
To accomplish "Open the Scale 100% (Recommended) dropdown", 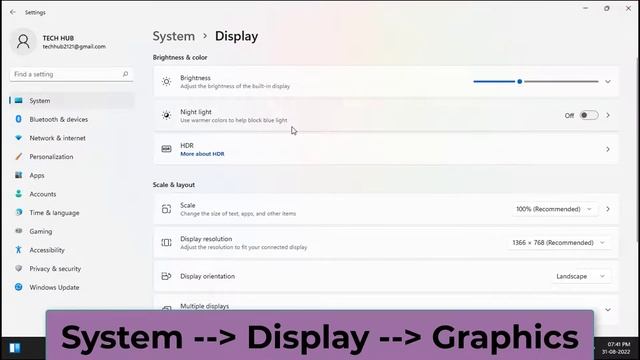I will coord(554,209).
